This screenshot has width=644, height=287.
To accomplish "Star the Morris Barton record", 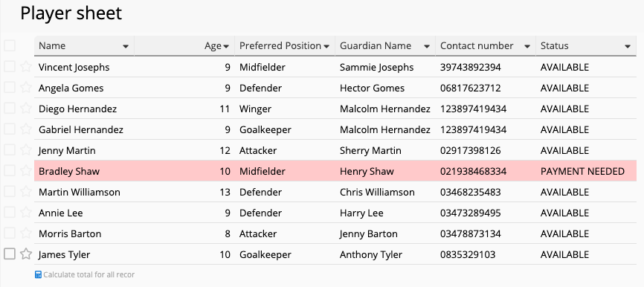I will [26, 233].
